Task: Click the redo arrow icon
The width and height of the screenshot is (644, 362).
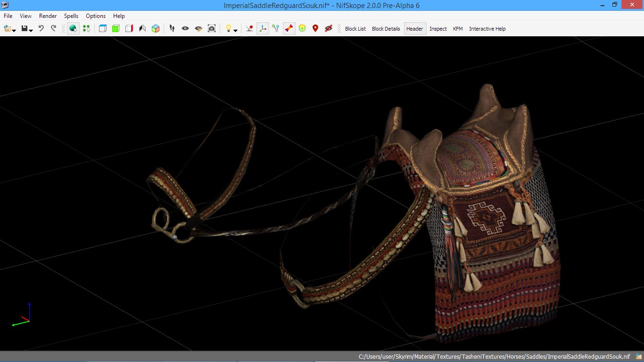Action: click(x=53, y=29)
